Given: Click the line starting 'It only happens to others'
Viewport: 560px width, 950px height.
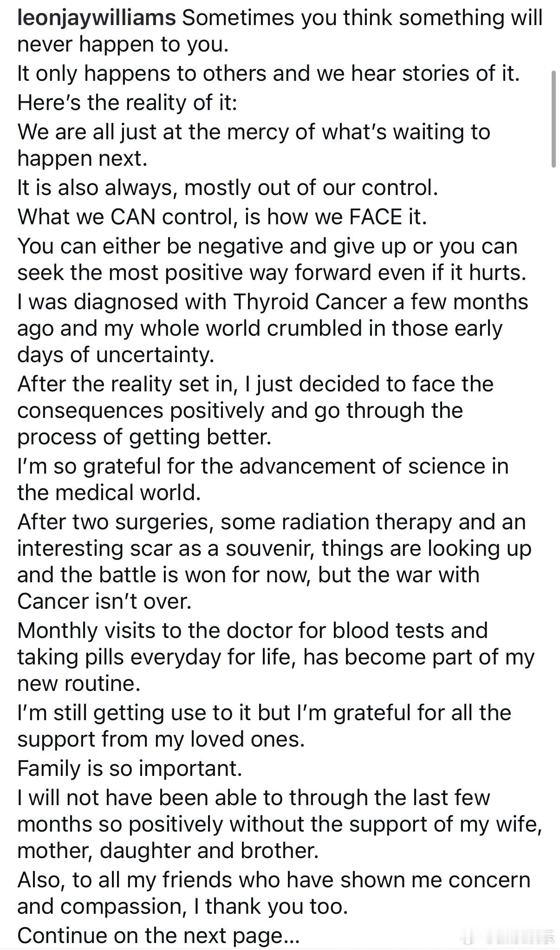Looking at the screenshot, I should pyautogui.click(x=268, y=73).
